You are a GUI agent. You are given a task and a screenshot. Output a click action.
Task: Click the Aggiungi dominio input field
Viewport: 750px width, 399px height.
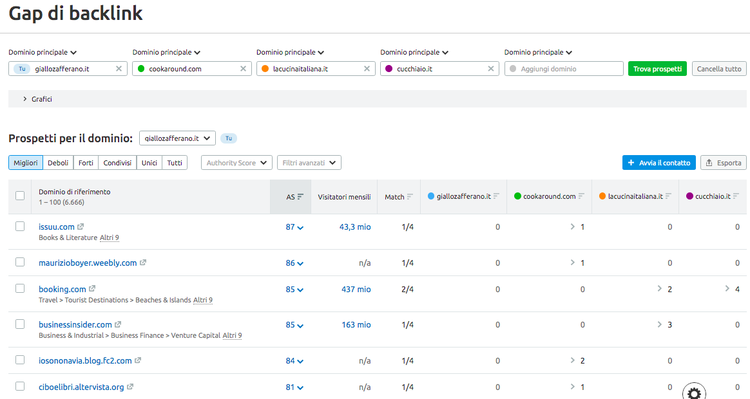tap(564, 69)
